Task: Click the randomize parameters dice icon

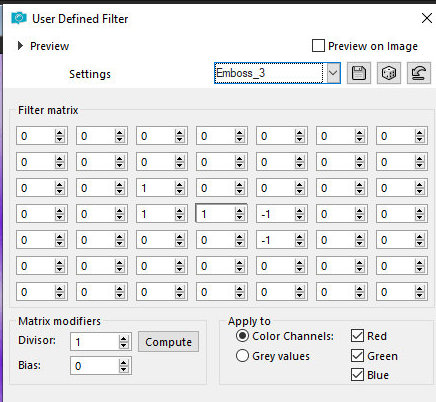Action: tap(389, 73)
